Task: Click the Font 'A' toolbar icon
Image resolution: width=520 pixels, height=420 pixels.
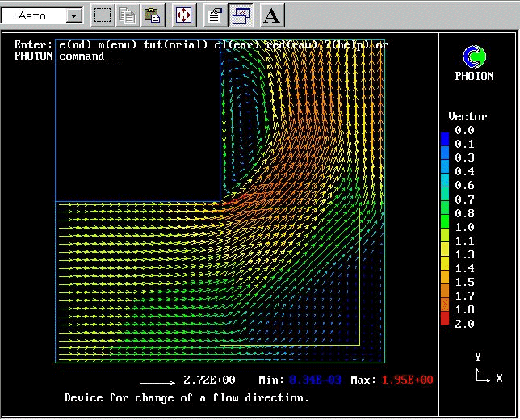Action: tap(272, 15)
